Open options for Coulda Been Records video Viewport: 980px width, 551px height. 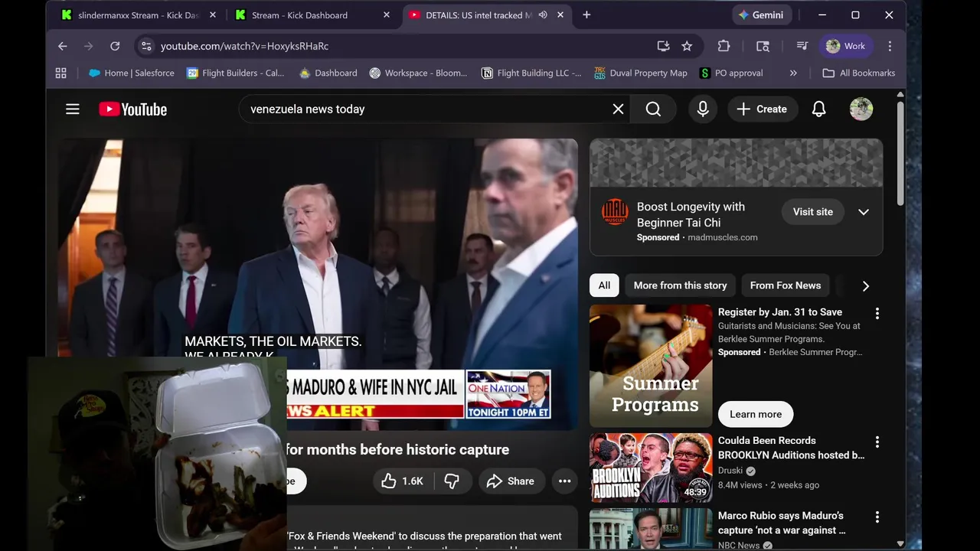[x=877, y=442]
